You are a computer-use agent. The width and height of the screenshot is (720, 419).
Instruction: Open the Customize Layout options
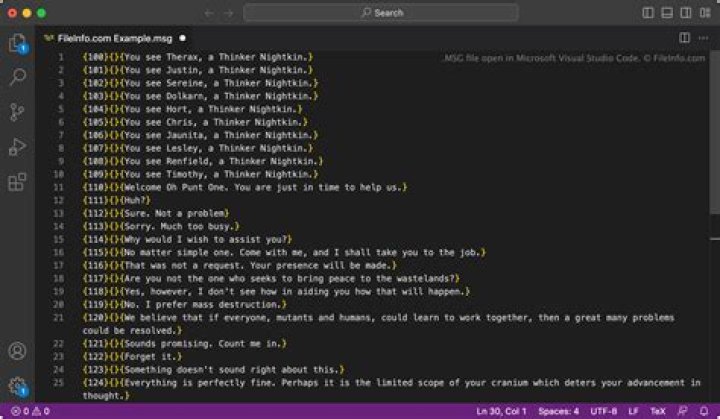click(x=703, y=13)
